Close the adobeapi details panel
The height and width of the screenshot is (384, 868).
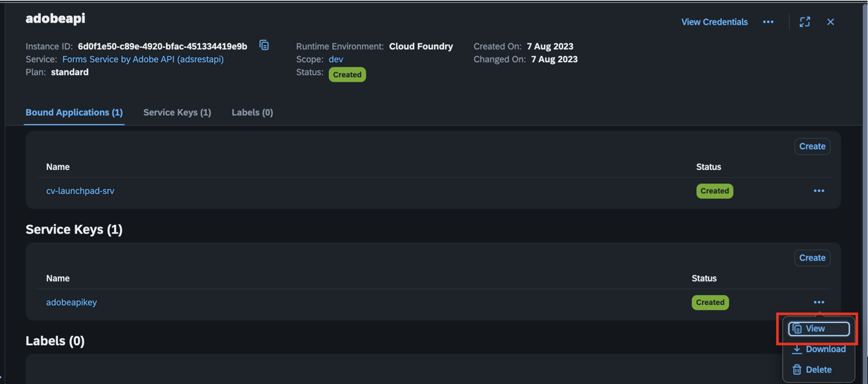(x=830, y=22)
